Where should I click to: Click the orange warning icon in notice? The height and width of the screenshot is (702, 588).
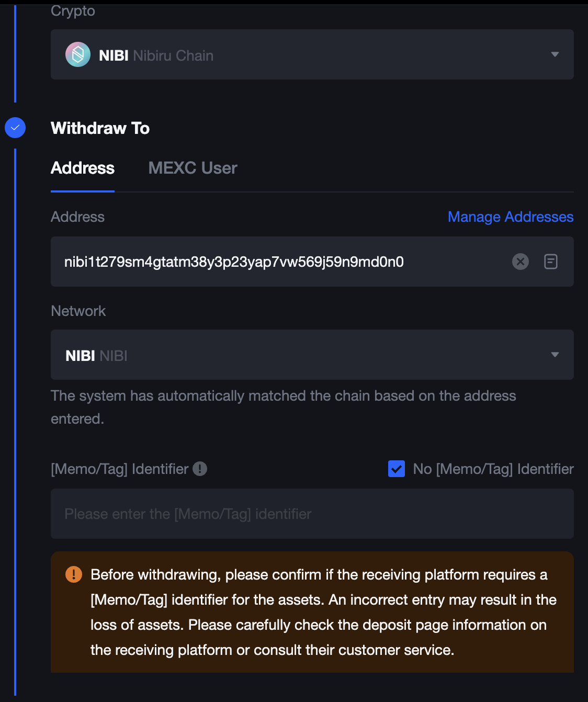[74, 574]
